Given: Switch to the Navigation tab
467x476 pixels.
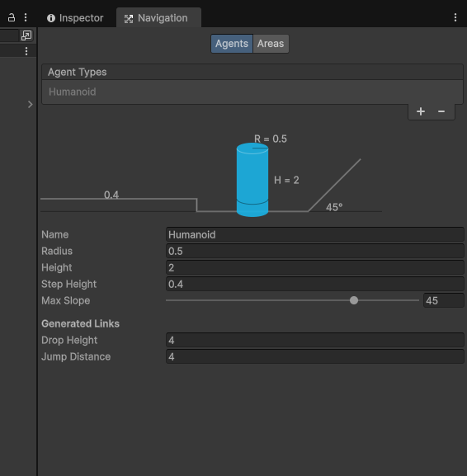Looking at the screenshot, I should click(x=158, y=18).
